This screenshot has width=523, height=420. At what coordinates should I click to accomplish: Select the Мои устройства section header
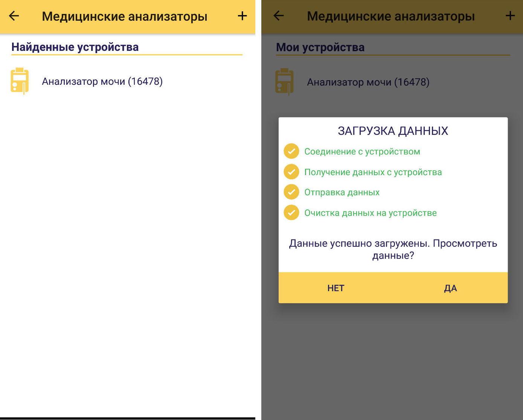click(x=320, y=47)
